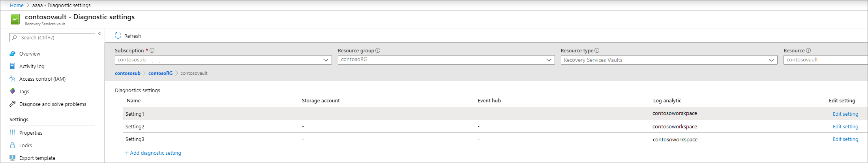Click the Refresh icon
Viewport: 868px width, 163px height.
(118, 36)
